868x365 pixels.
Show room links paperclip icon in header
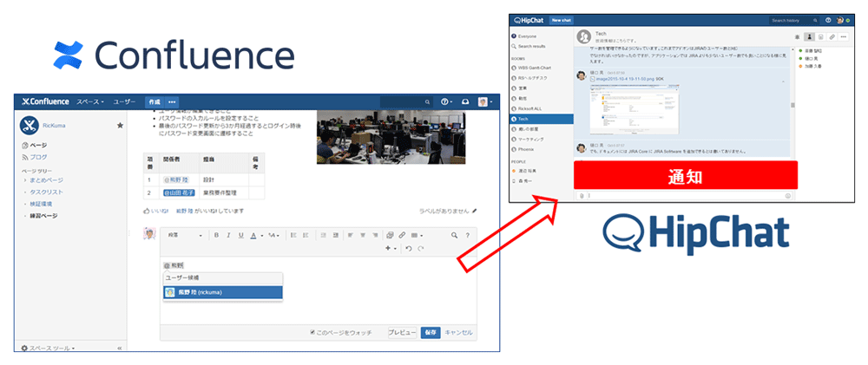832,36
